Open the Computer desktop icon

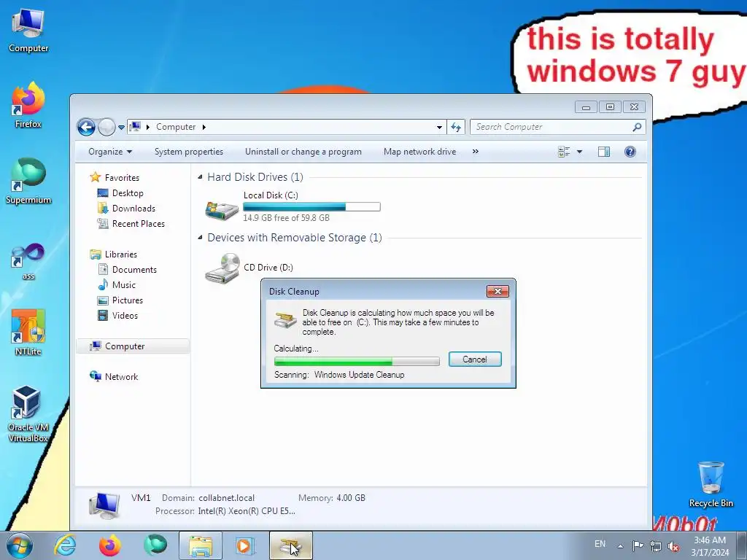[x=28, y=31]
